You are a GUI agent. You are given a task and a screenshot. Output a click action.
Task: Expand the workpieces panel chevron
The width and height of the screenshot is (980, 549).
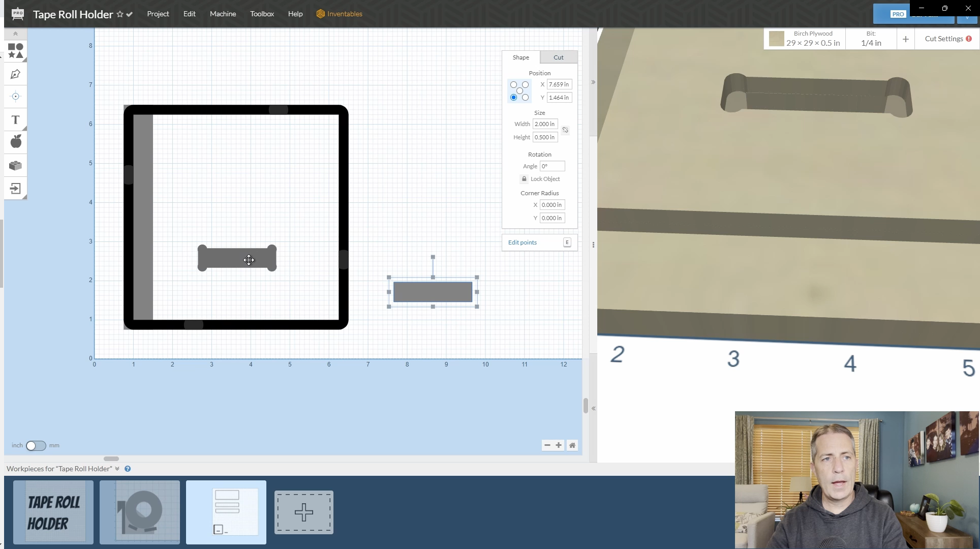(117, 469)
